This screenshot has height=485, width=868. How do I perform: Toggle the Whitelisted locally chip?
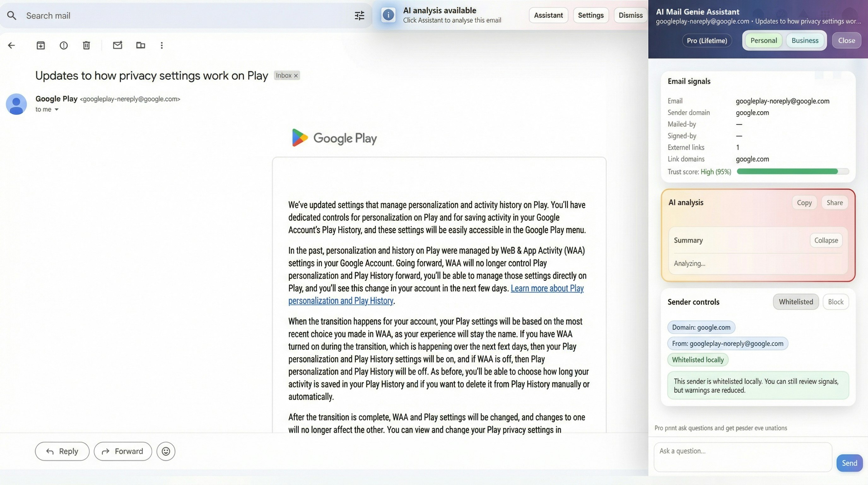[x=697, y=360]
